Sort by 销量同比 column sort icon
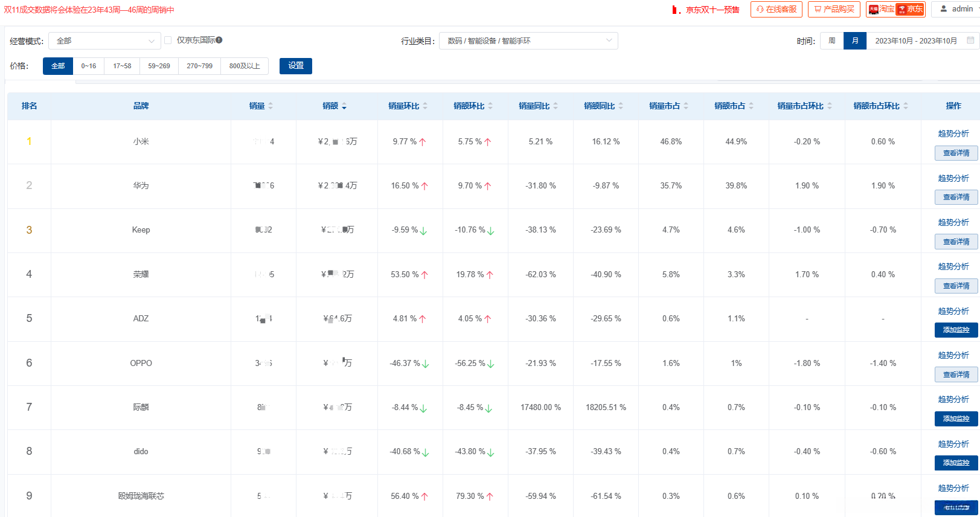The width and height of the screenshot is (980, 517). (556, 106)
